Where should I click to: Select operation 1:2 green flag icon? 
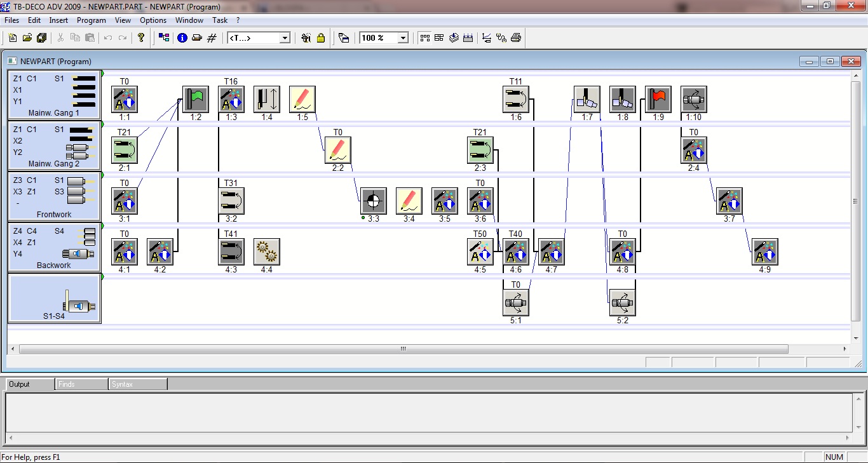point(196,100)
